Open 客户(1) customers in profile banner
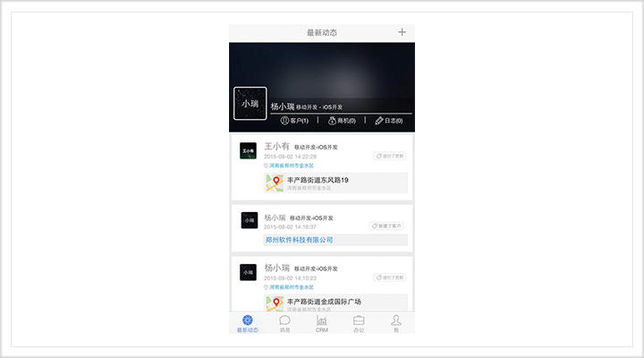This screenshot has width=644, height=358. [294, 121]
